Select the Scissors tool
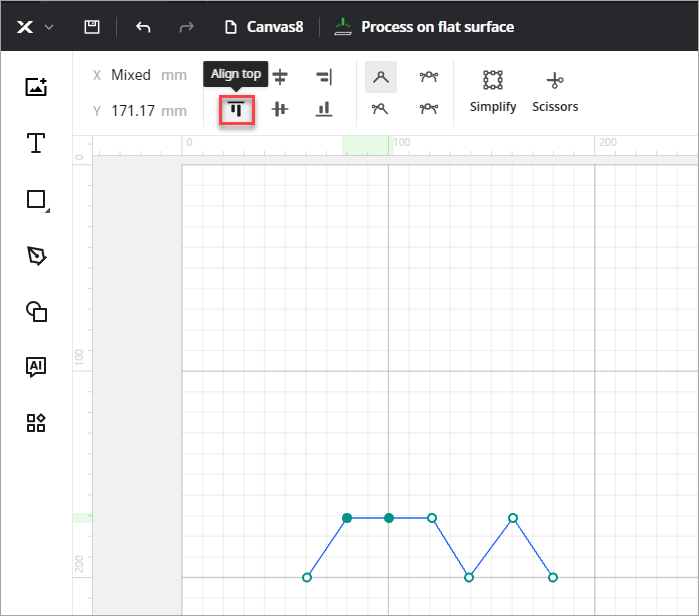699x616 pixels. point(555,90)
